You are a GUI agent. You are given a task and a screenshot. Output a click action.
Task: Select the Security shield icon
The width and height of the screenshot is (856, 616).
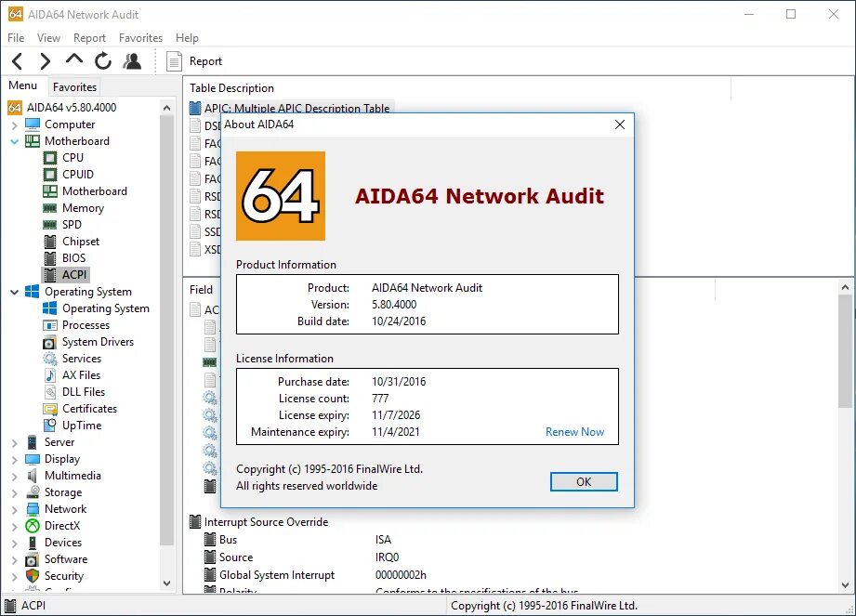[33, 576]
